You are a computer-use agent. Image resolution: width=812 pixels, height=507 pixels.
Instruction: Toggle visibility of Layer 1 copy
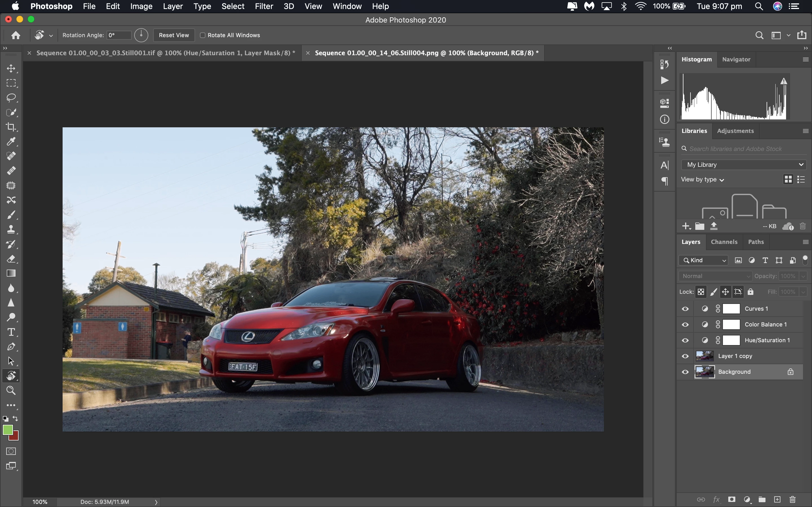(685, 356)
